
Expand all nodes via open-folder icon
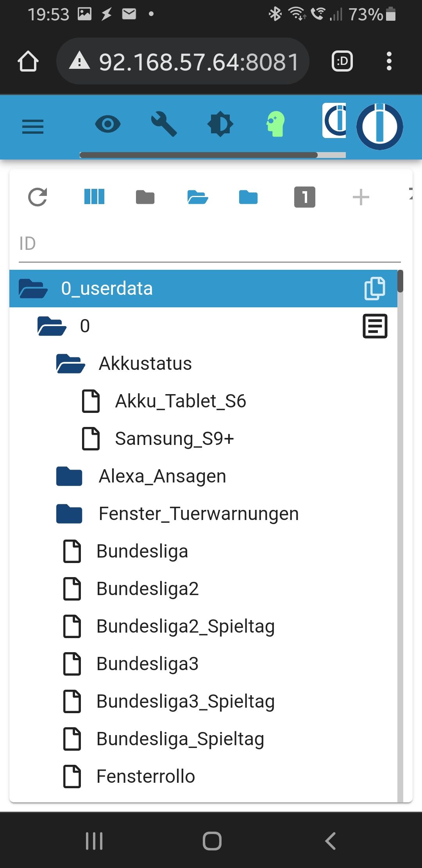198,197
